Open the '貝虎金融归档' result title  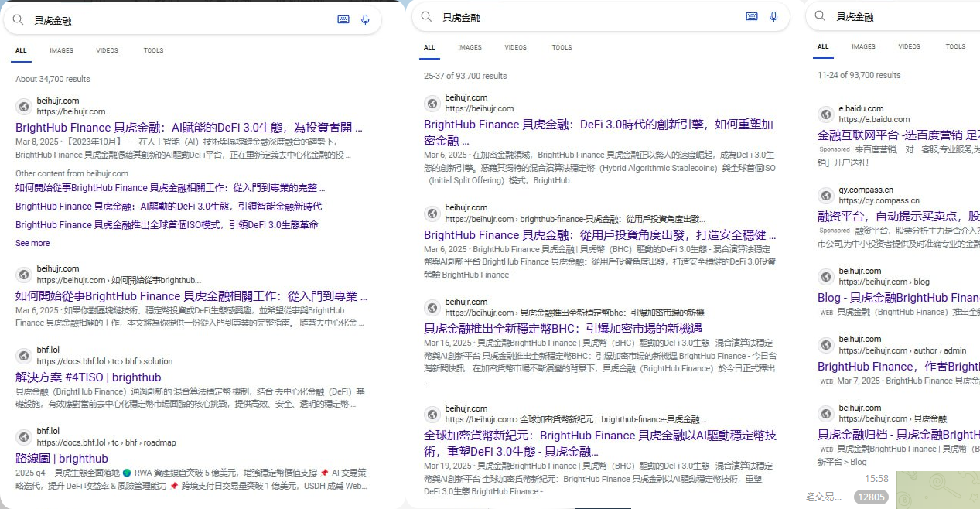point(899,435)
